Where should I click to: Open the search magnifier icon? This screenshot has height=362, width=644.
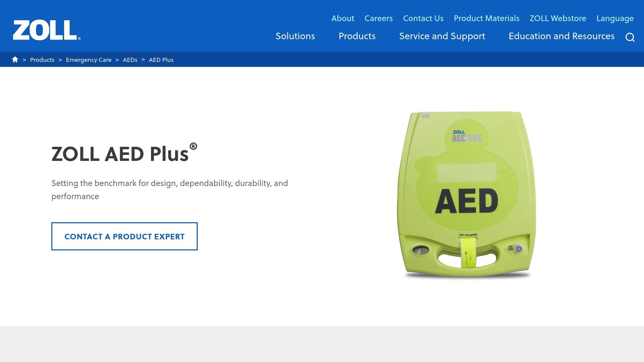point(630,37)
